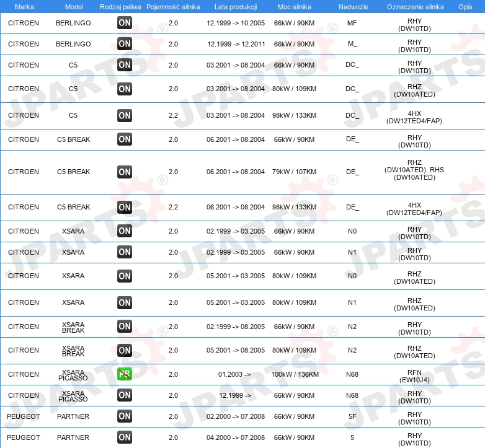Select the date range 02.2000 -> 07.2008
The image size is (485, 448).
[236, 416]
